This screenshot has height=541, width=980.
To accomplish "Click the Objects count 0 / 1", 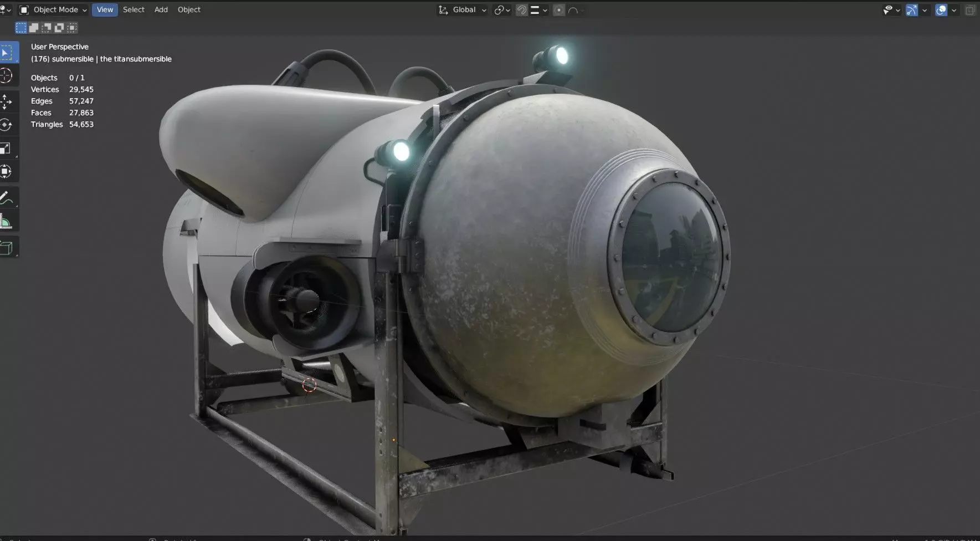I will [x=77, y=78].
